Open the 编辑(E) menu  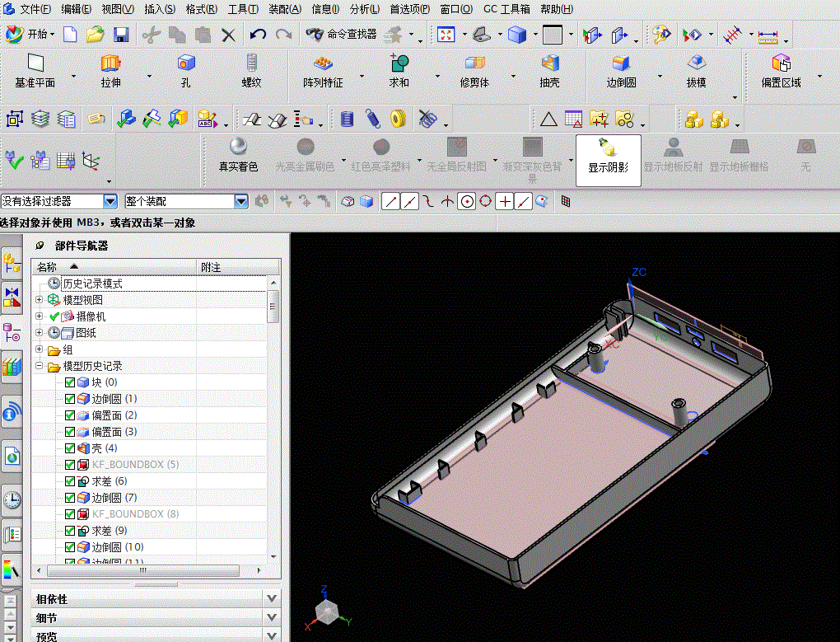coord(76,9)
